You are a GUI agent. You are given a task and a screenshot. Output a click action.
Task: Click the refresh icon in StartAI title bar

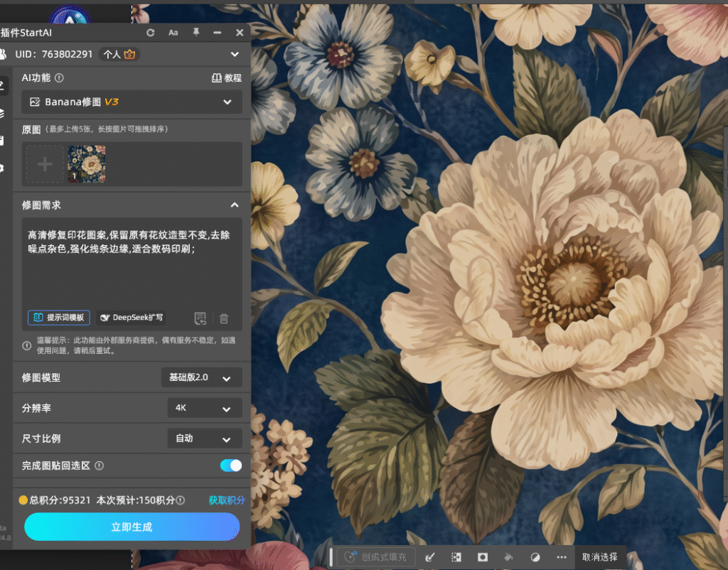[x=151, y=33]
